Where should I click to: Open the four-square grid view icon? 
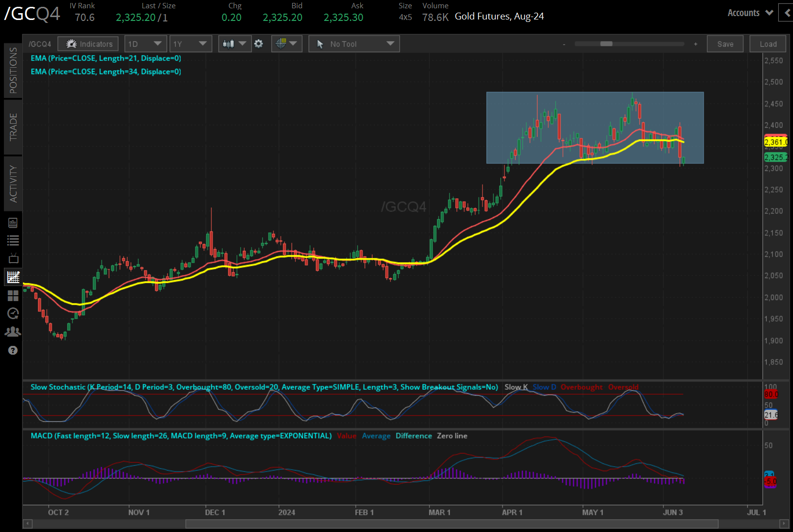(x=13, y=296)
